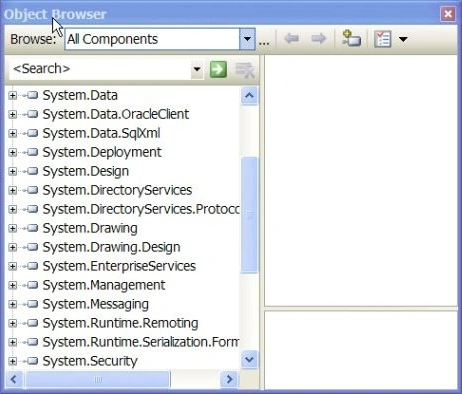The image size is (462, 394).
Task: Expand the System.Messaging node
Action: (12, 305)
